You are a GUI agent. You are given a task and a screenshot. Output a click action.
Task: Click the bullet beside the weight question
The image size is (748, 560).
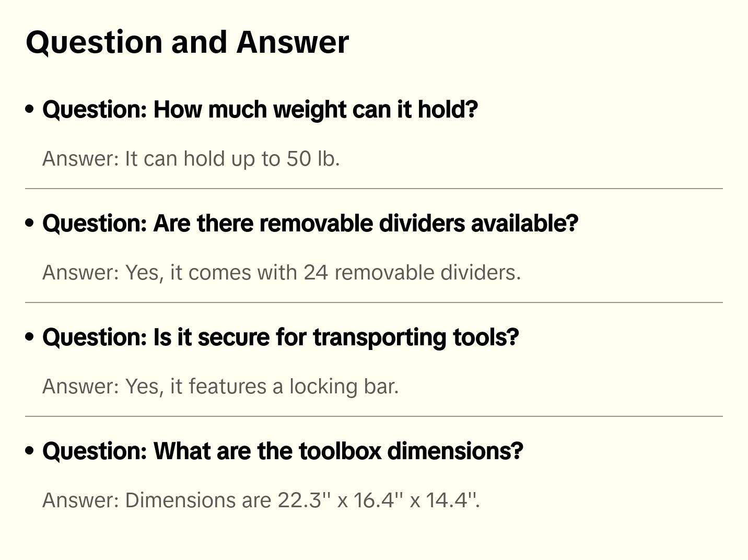click(30, 109)
